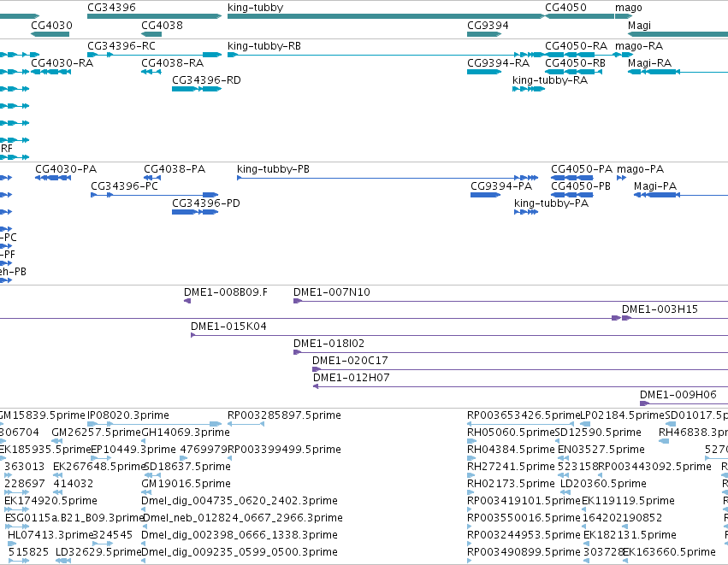728x565 pixels.
Task: Select EST label RH05060.5prime
Action: coord(511,433)
